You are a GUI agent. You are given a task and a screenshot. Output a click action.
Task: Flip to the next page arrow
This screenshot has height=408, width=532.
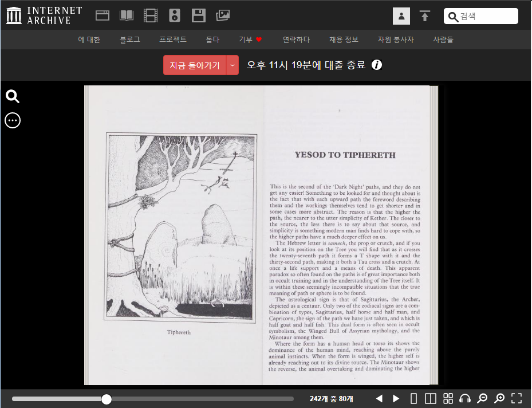[x=396, y=398]
